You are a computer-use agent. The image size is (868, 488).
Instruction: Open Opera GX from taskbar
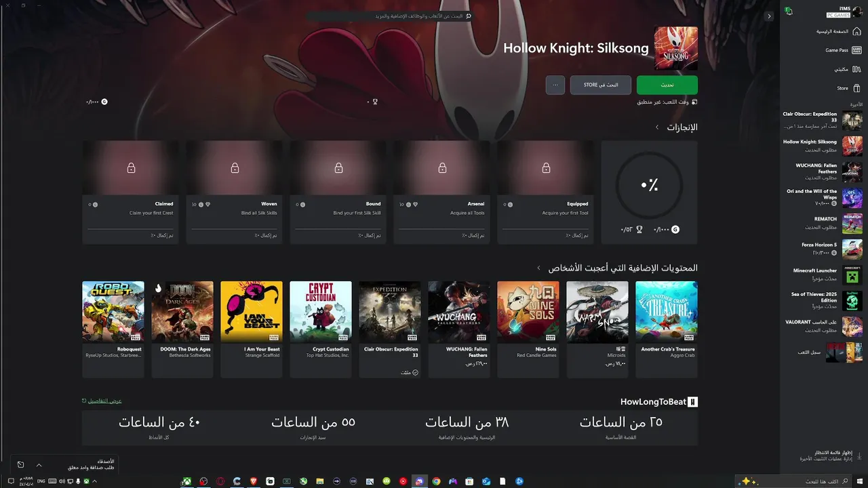tap(220, 481)
